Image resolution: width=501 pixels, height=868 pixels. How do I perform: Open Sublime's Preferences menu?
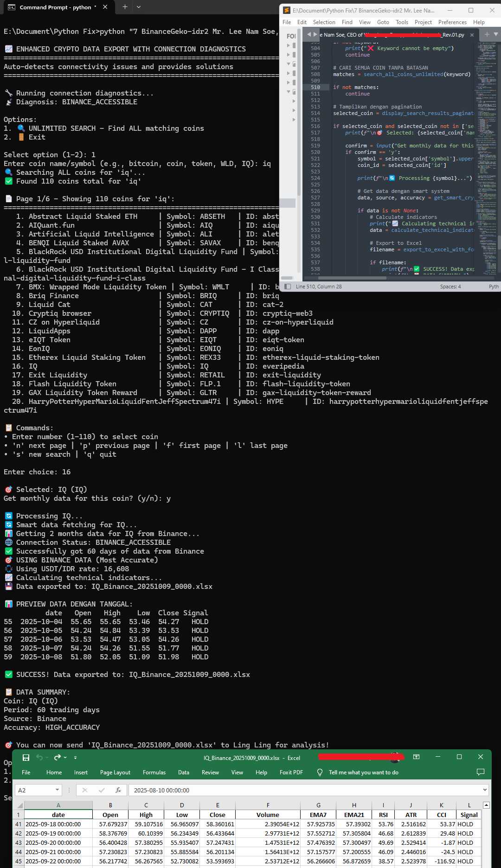tap(452, 22)
